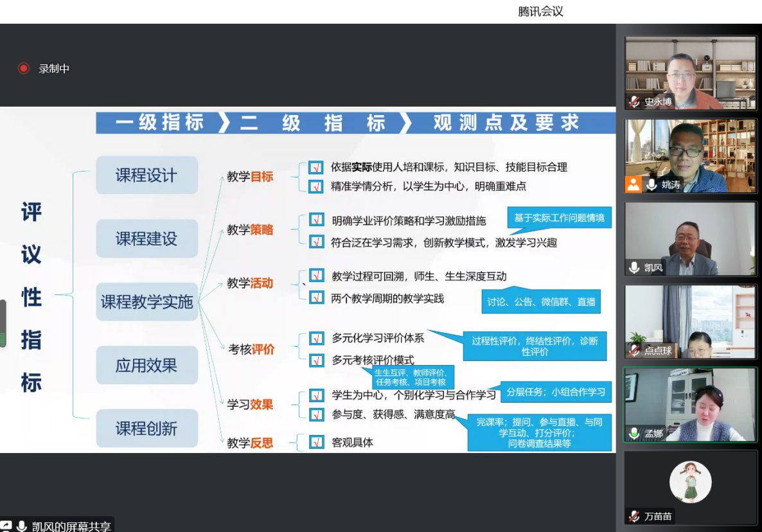The height and width of the screenshot is (532, 762).
Task: Click the 课程创新 box in the slide
Action: 147,429
